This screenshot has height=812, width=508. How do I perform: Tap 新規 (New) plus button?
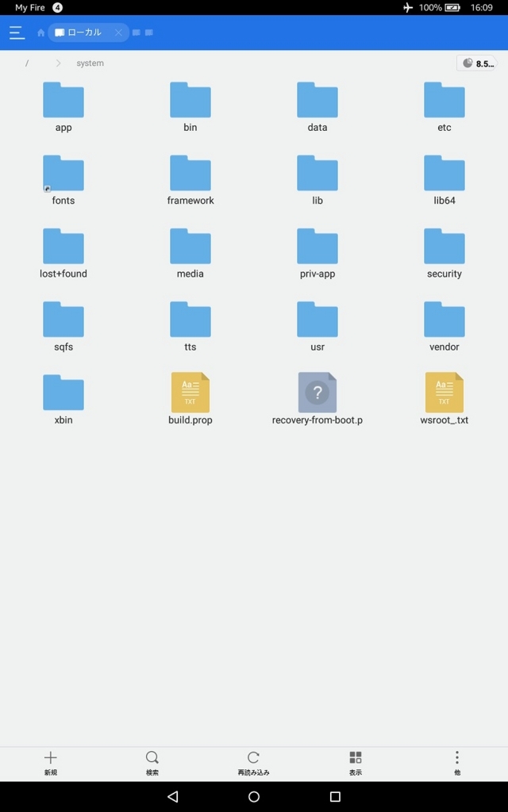[50, 764]
